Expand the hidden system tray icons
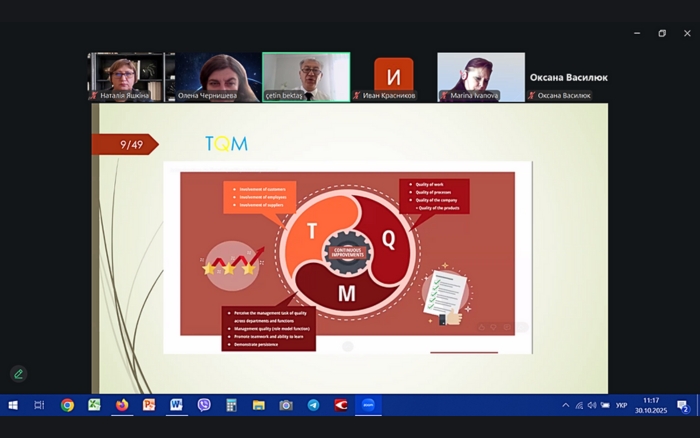The width and height of the screenshot is (700, 438). [565, 405]
